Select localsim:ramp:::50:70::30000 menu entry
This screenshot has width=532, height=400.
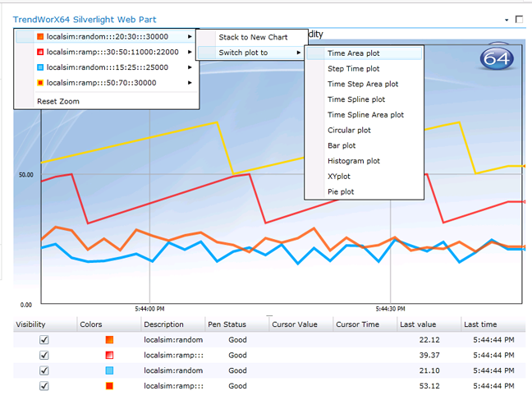coord(106,82)
